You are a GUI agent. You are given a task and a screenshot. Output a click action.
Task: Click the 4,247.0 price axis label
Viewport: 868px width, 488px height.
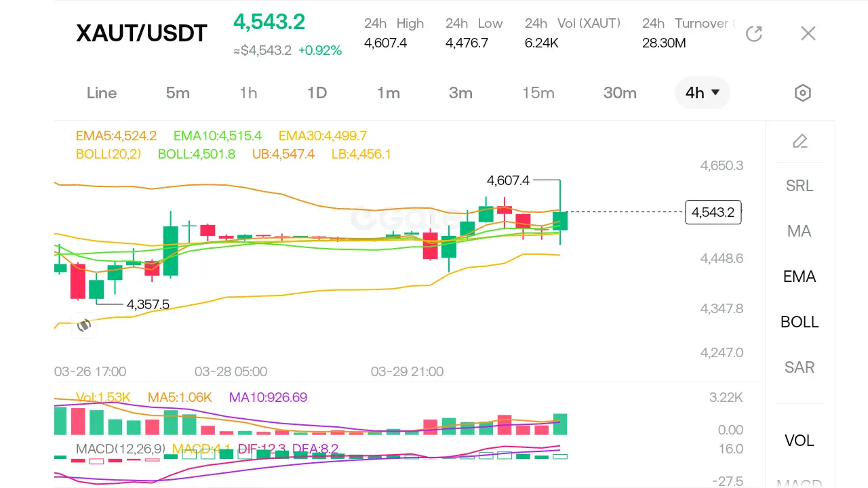[722, 352]
